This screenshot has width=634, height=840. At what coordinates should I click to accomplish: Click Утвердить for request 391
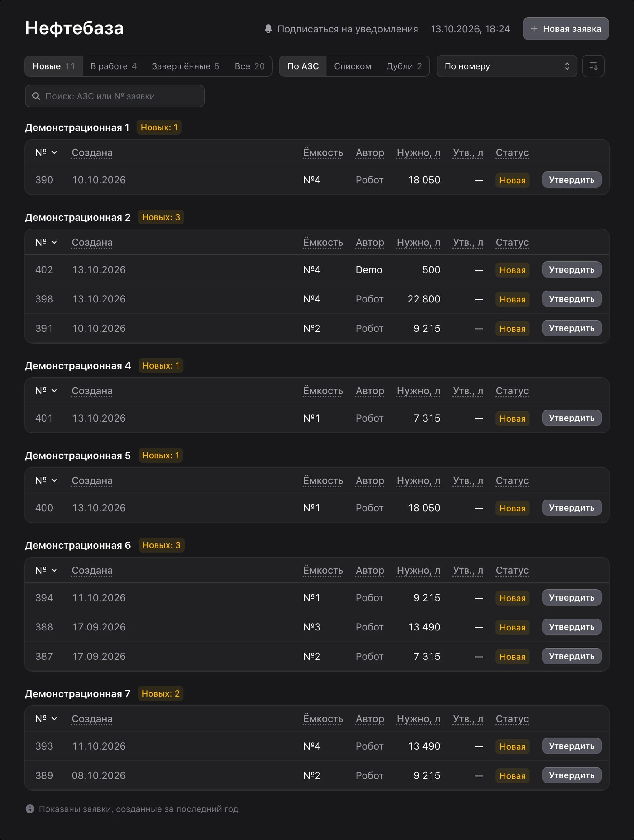point(571,328)
